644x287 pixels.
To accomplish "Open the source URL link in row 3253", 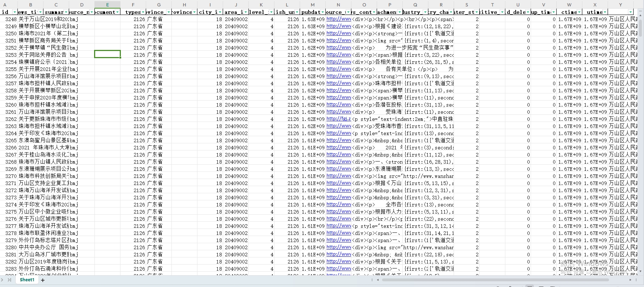I will click(339, 55).
